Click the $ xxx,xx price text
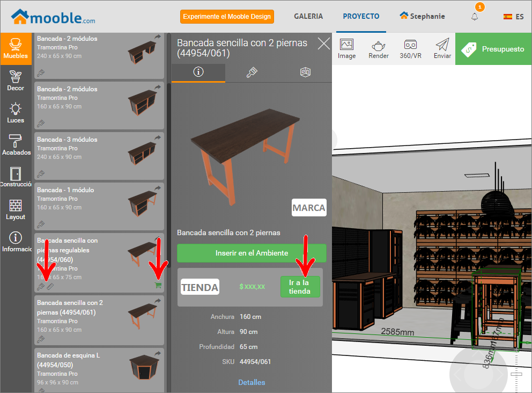The height and width of the screenshot is (393, 532). (252, 287)
